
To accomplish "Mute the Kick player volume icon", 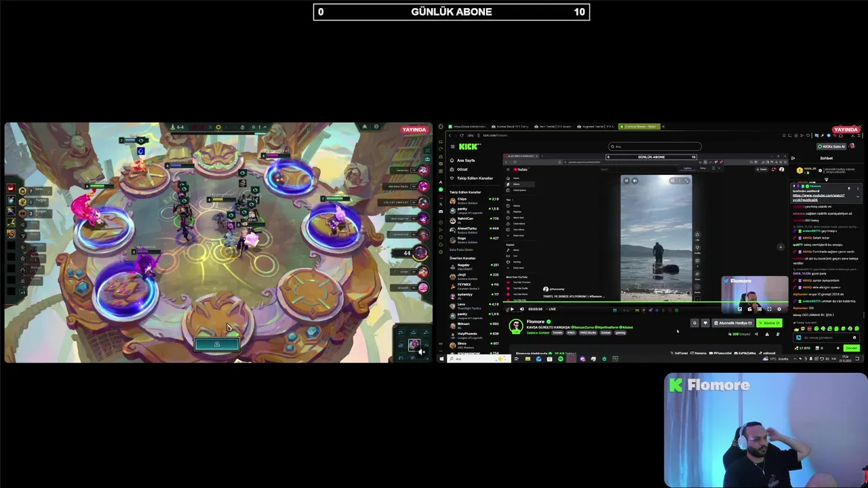I will pos(521,309).
